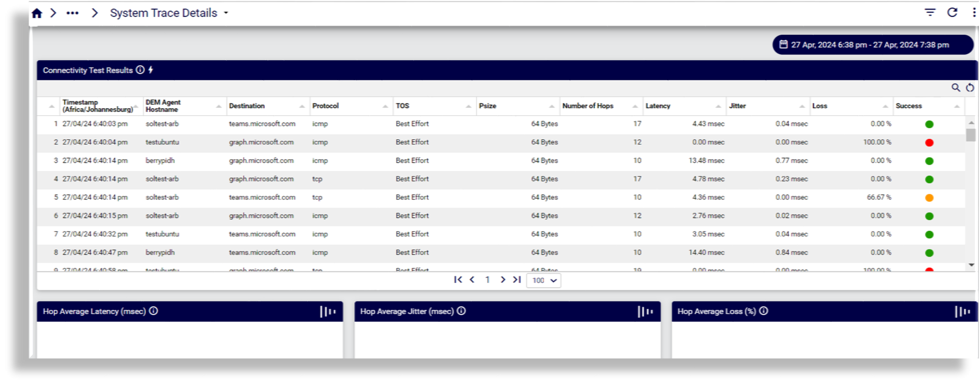Refresh the dashboard from the top bar
The height and width of the screenshot is (384, 980).
coord(952,12)
